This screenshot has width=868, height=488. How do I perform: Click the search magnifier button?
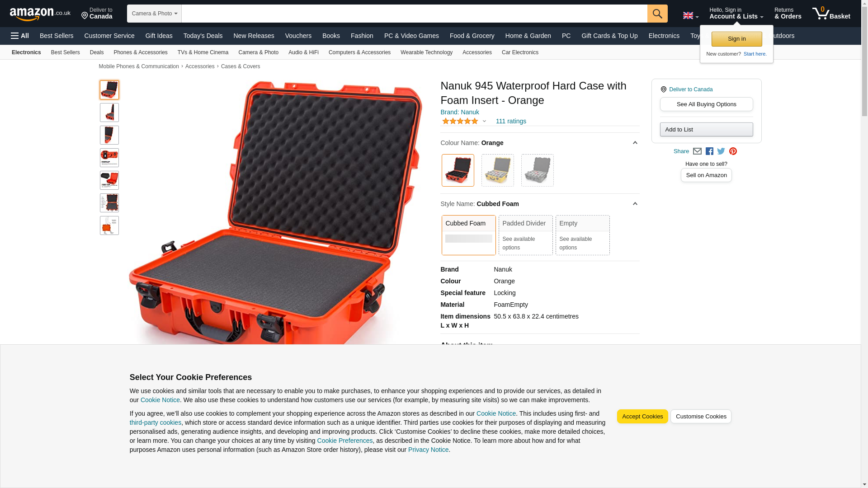657,14
